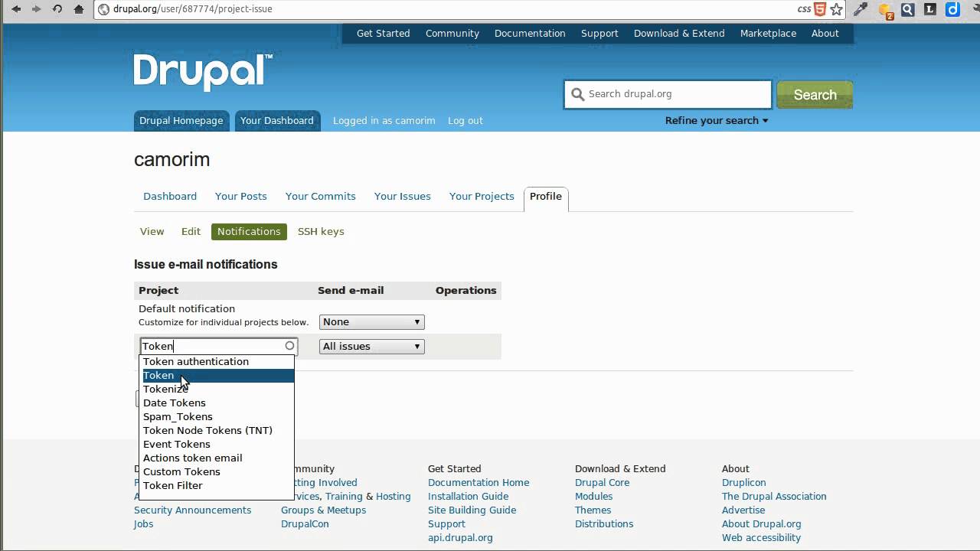Image resolution: width=980 pixels, height=551 pixels.
Task: Click the search magnifier icon in search box
Action: pyautogui.click(x=577, y=94)
